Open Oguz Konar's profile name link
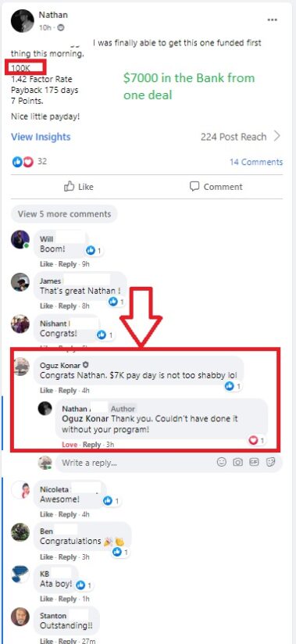 pyautogui.click(x=60, y=365)
